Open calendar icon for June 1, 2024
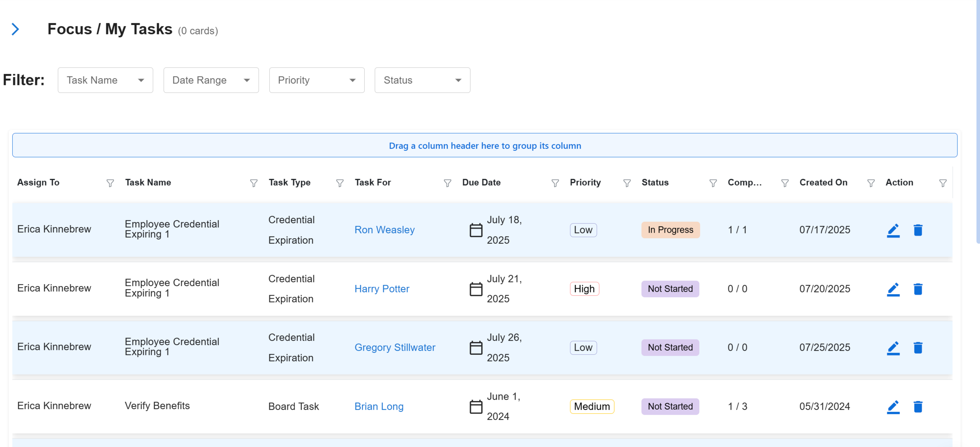The image size is (980, 447). click(476, 407)
